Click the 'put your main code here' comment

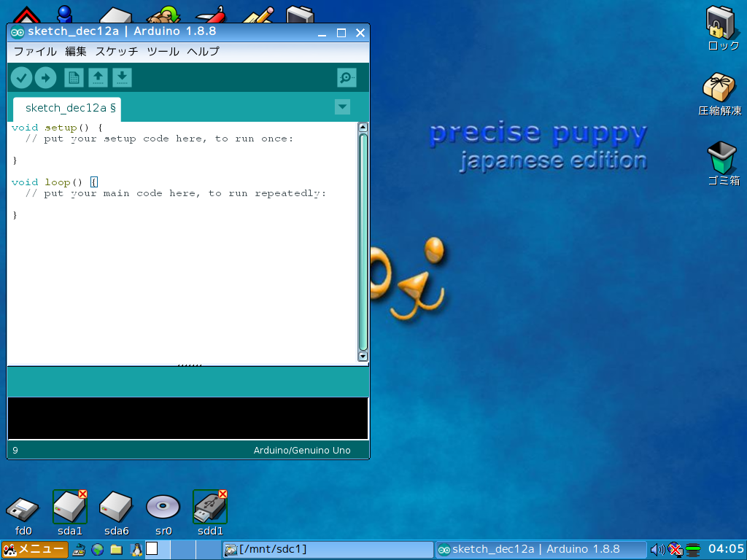(x=175, y=193)
